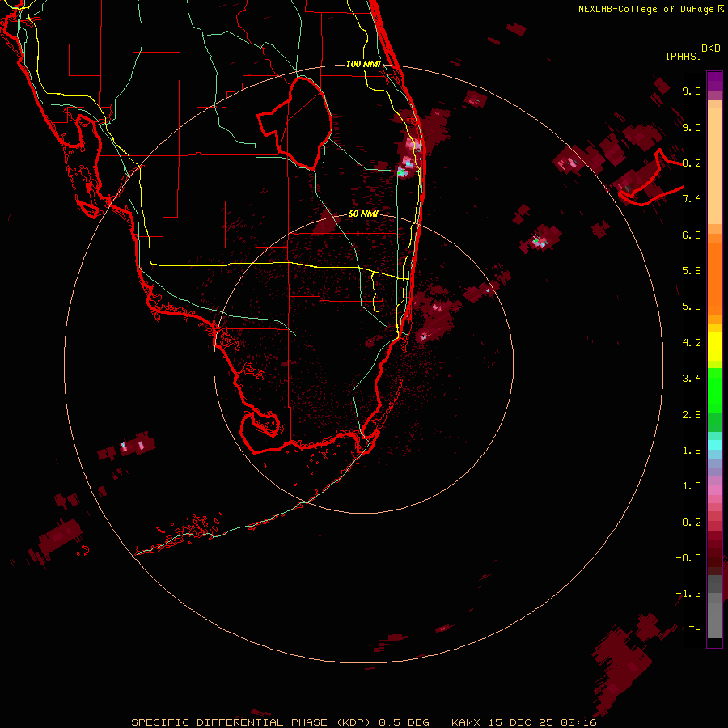This screenshot has height=728, width=728.
Task: Select the 1.0 scale label
Action: [692, 486]
